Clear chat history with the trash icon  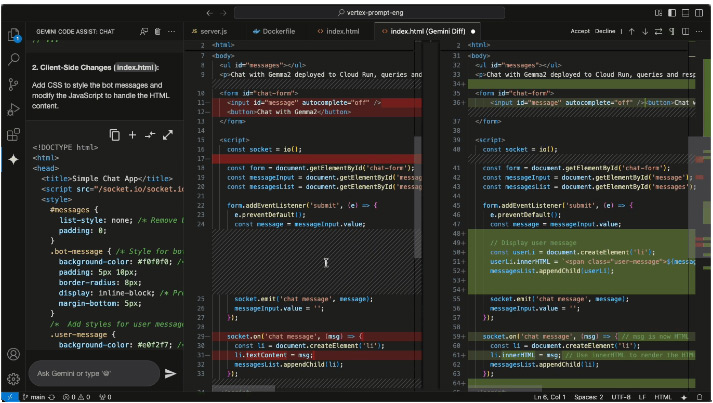[157, 31]
